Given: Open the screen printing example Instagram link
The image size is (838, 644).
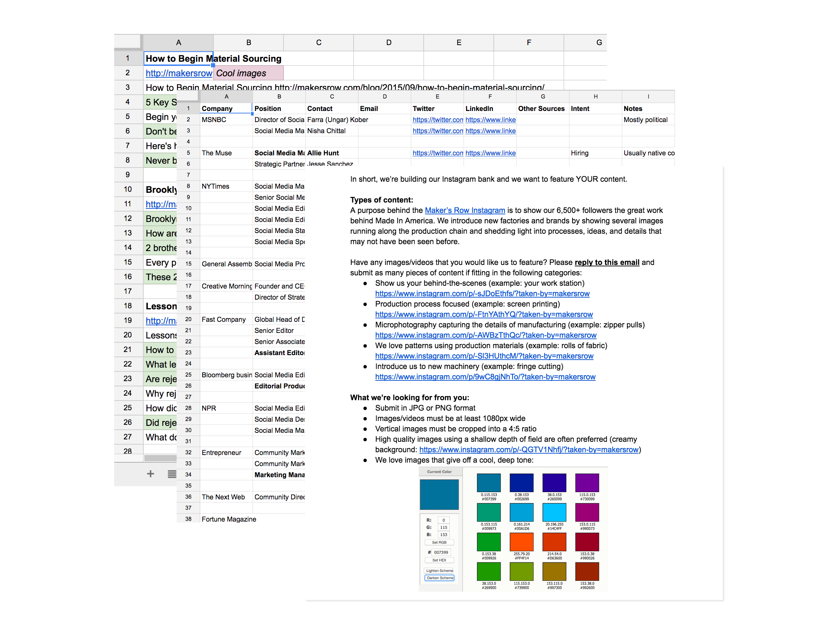Looking at the screenshot, I should (484, 314).
